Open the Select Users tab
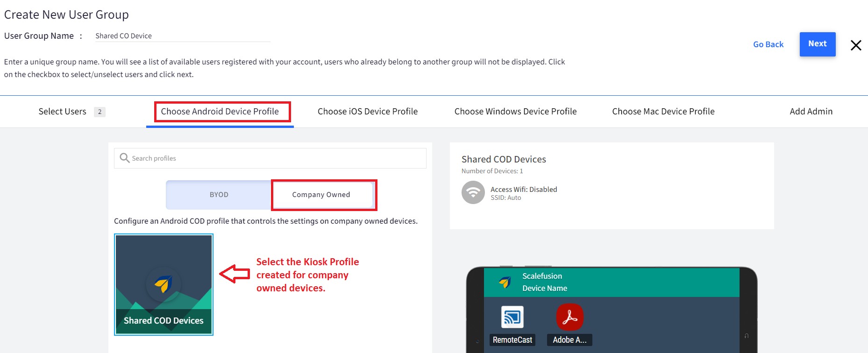The height and width of the screenshot is (353, 868). (63, 112)
